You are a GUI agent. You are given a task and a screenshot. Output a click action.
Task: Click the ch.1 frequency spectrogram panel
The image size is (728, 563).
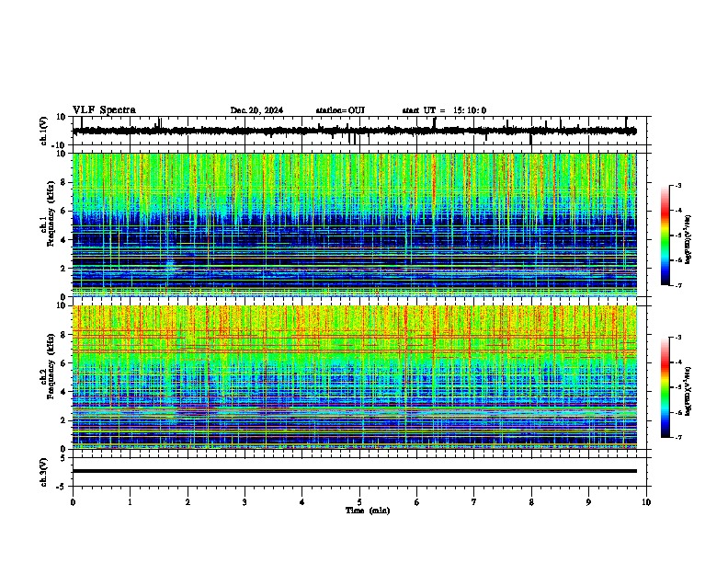[354, 224]
